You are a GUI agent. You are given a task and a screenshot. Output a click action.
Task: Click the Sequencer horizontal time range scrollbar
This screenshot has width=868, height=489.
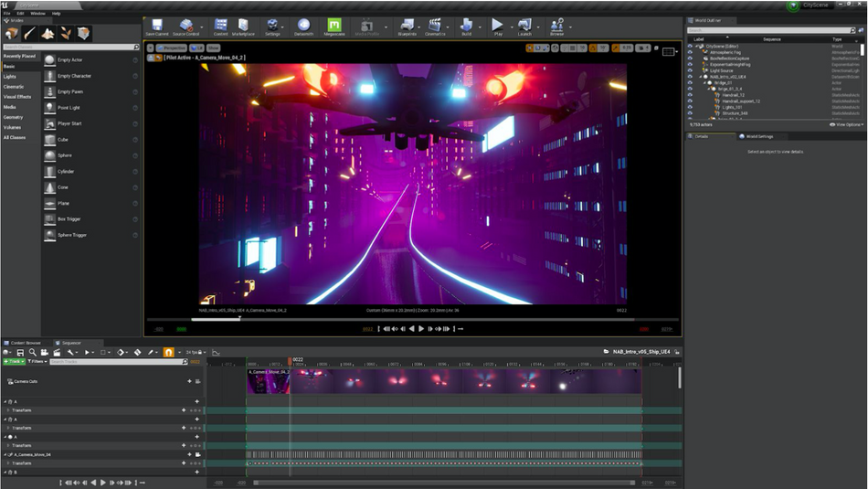pos(445,483)
